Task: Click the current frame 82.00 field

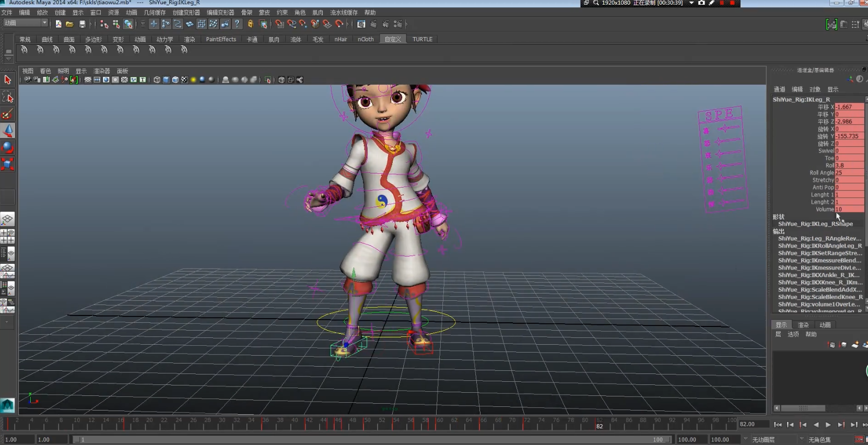Action: tap(754, 424)
